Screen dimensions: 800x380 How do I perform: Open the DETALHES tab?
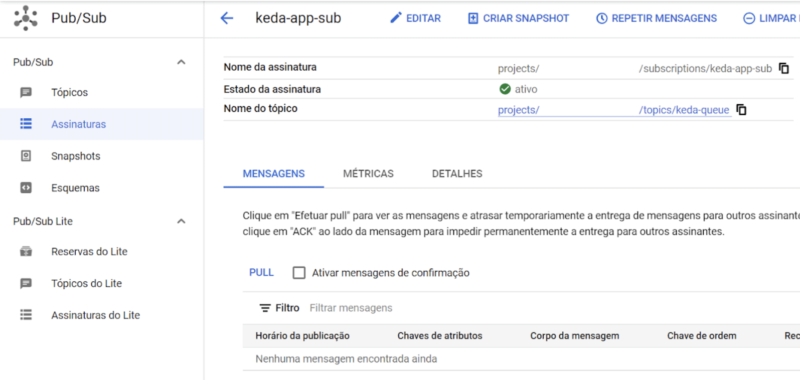click(x=457, y=173)
